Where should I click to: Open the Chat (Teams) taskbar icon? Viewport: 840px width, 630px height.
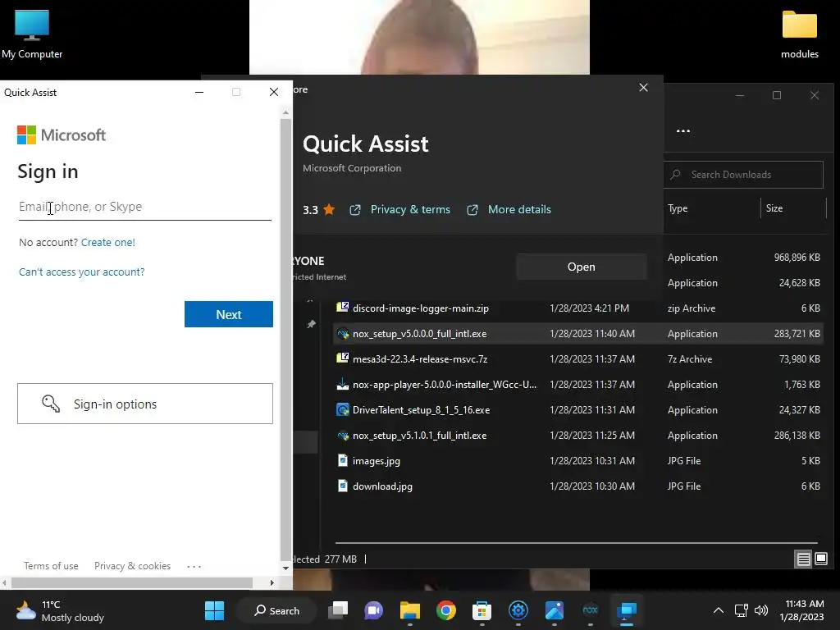[373, 610]
